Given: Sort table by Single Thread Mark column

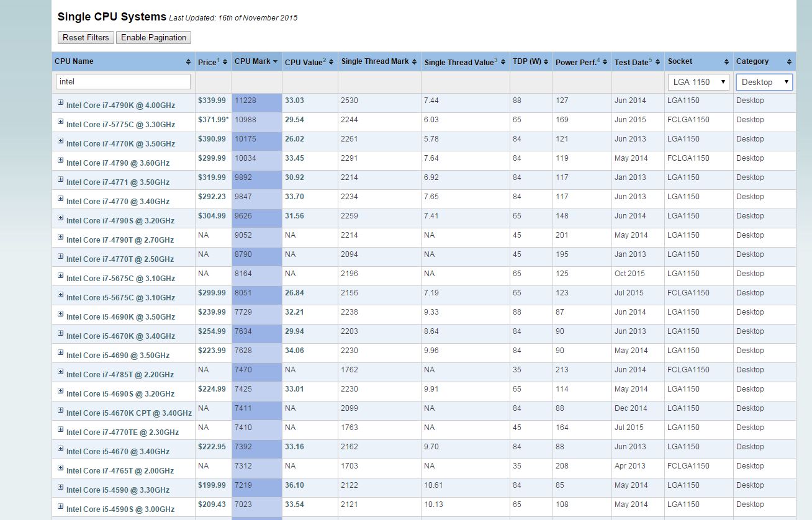Looking at the screenshot, I should [379, 61].
